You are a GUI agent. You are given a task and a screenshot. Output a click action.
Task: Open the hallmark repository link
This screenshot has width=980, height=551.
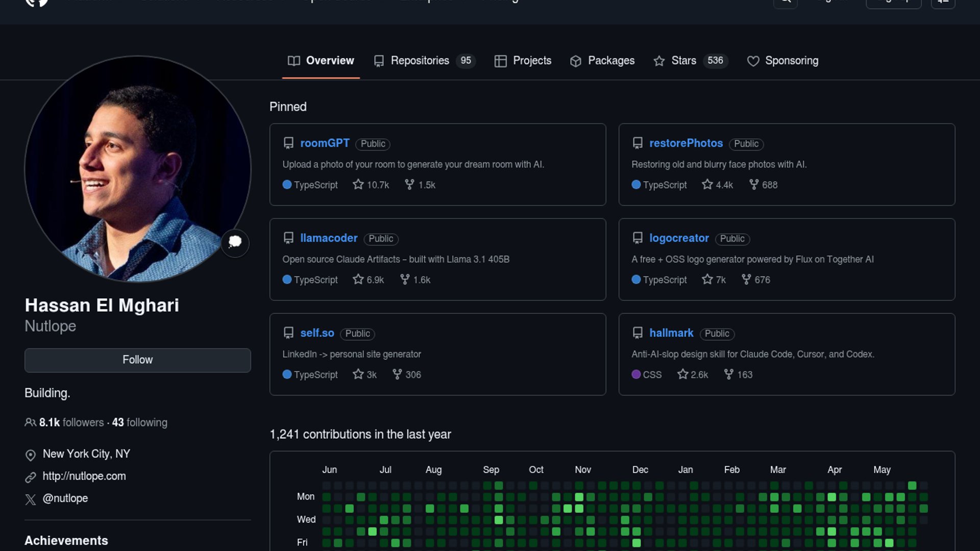[671, 333]
